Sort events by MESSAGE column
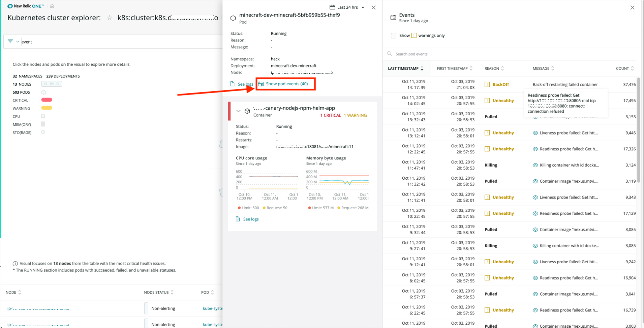Image resolution: width=644 pixels, height=328 pixels. (543, 68)
